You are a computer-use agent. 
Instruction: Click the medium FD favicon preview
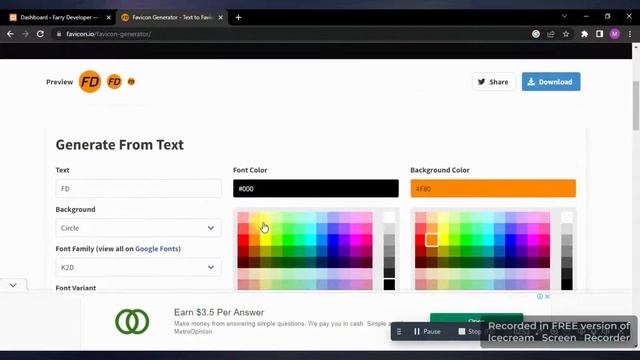point(114,82)
